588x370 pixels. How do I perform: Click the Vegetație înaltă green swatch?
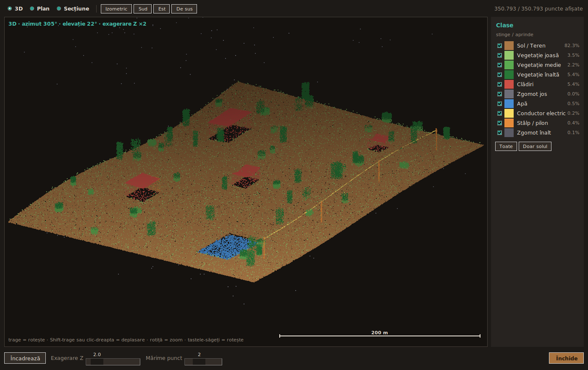pyautogui.click(x=509, y=74)
